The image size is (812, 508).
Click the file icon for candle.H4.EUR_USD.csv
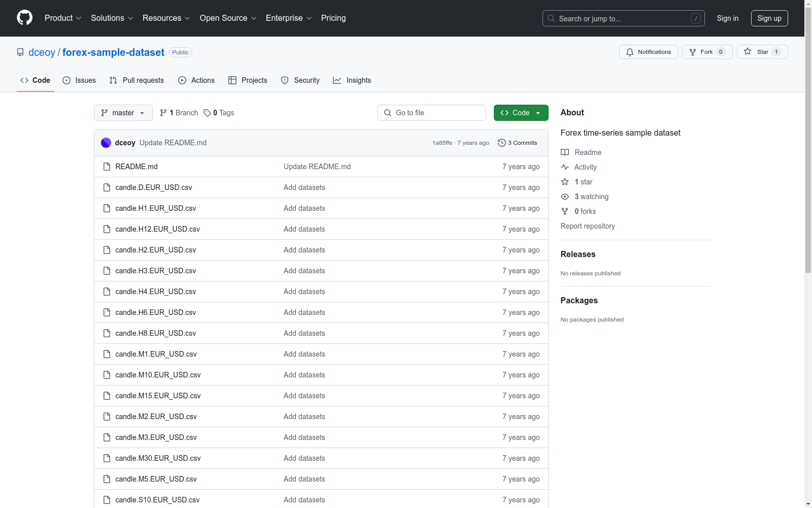coord(107,292)
